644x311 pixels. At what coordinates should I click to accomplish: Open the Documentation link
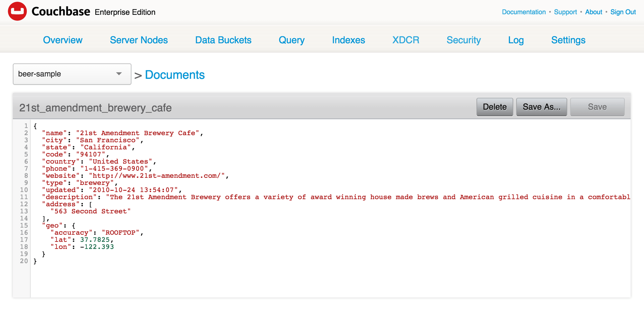(x=524, y=12)
